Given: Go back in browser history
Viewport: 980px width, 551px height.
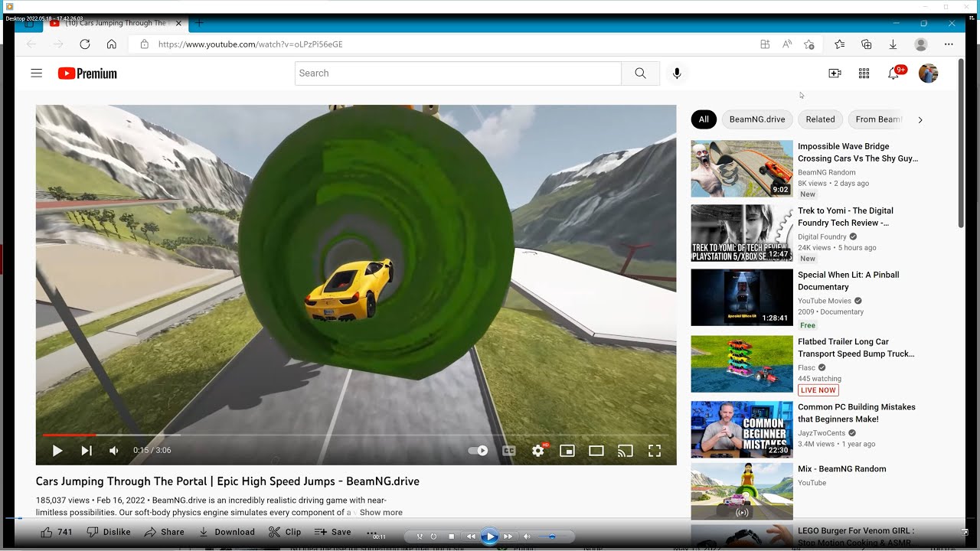Looking at the screenshot, I should click(x=31, y=44).
